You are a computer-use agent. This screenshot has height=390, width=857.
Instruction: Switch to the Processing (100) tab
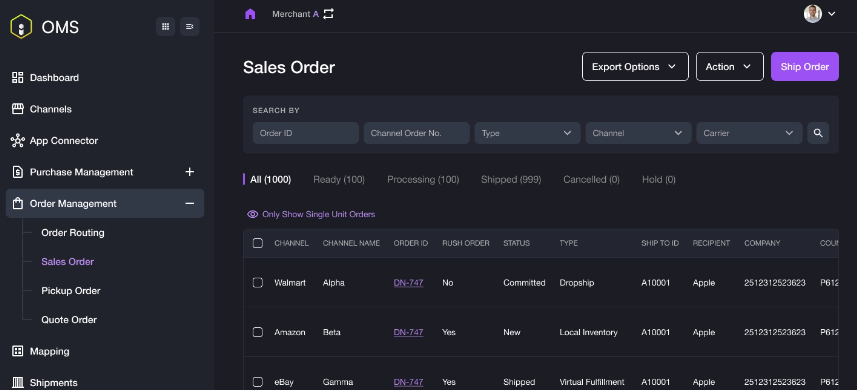coord(423,179)
